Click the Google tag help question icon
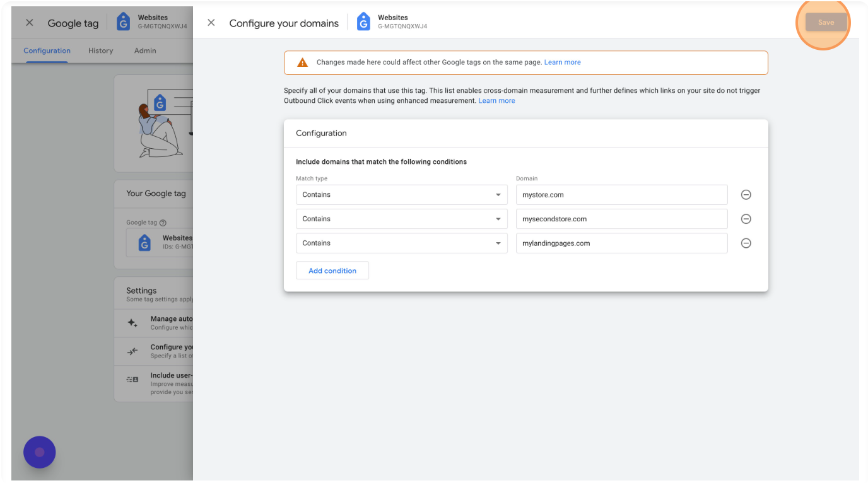Image resolution: width=868 pixels, height=483 pixels. pyautogui.click(x=163, y=223)
